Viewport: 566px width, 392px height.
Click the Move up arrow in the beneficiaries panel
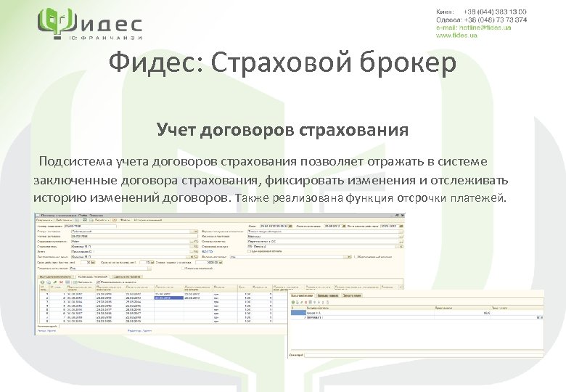[315, 302]
